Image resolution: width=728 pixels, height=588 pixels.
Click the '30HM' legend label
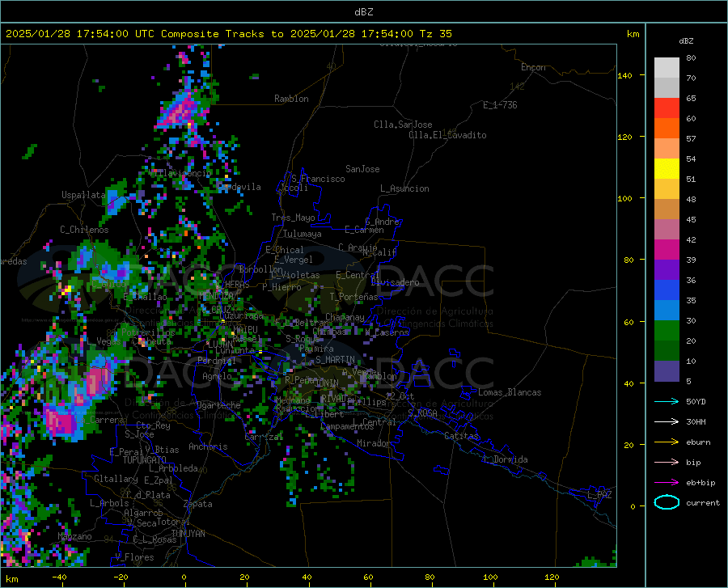pos(696,422)
